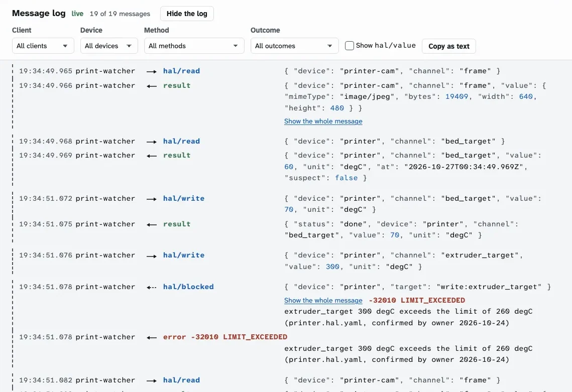Image resolution: width=572 pixels, height=392 pixels.
Task: Click the "Message log" heading
Action: click(39, 13)
